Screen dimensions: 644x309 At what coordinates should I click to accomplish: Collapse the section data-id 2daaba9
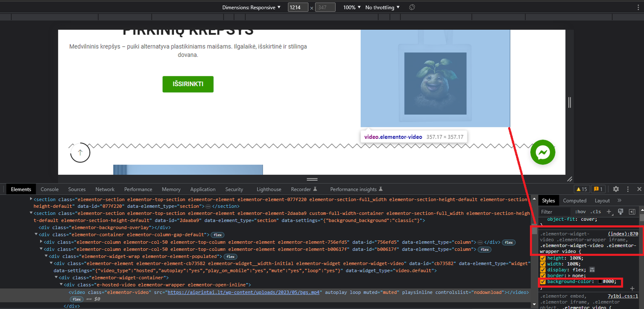point(31,213)
